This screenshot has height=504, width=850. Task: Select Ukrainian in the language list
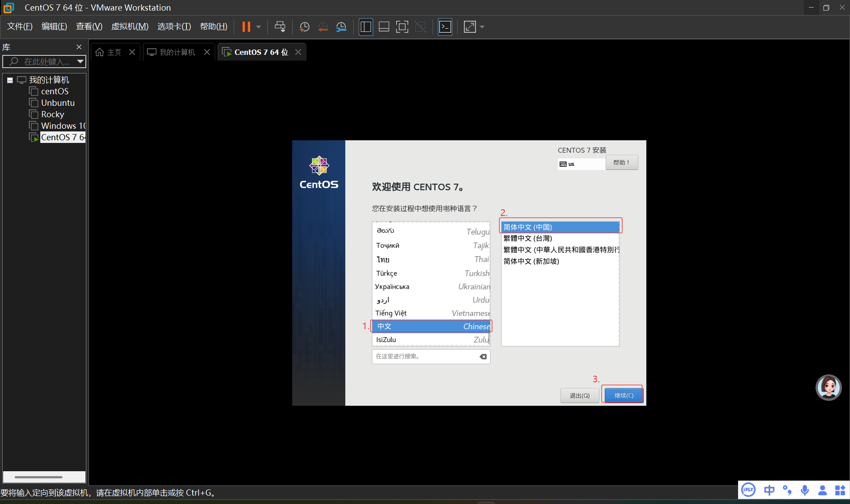(x=432, y=286)
